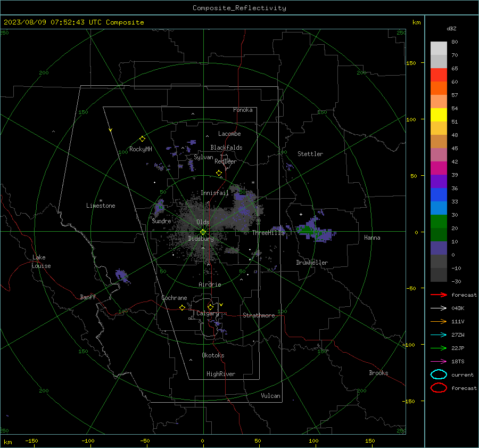Click the purple echo near Sundre

159,207
